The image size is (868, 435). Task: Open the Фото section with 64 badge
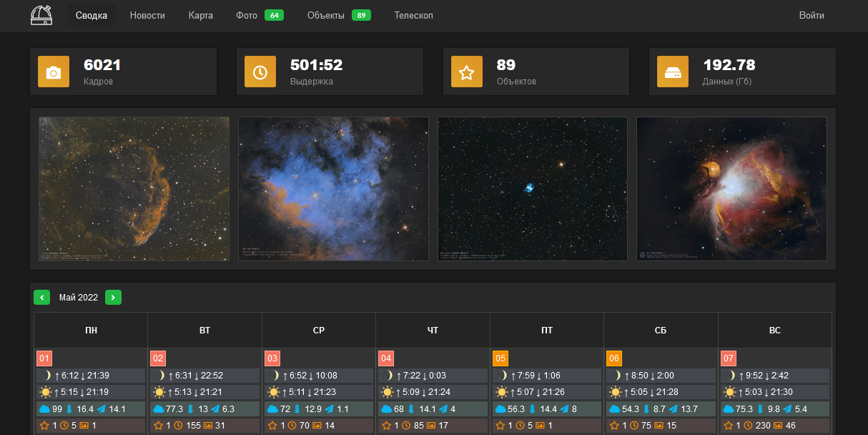tap(259, 16)
